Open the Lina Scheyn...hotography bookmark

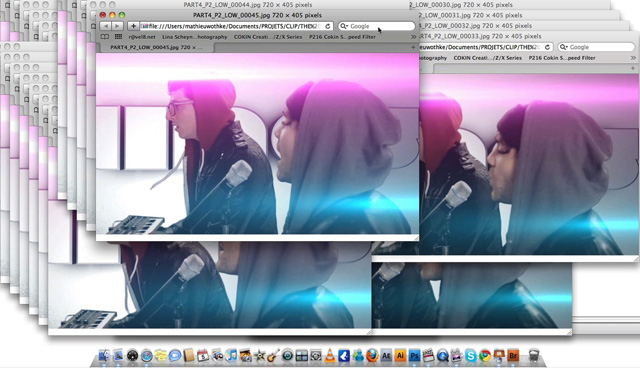[x=195, y=37]
